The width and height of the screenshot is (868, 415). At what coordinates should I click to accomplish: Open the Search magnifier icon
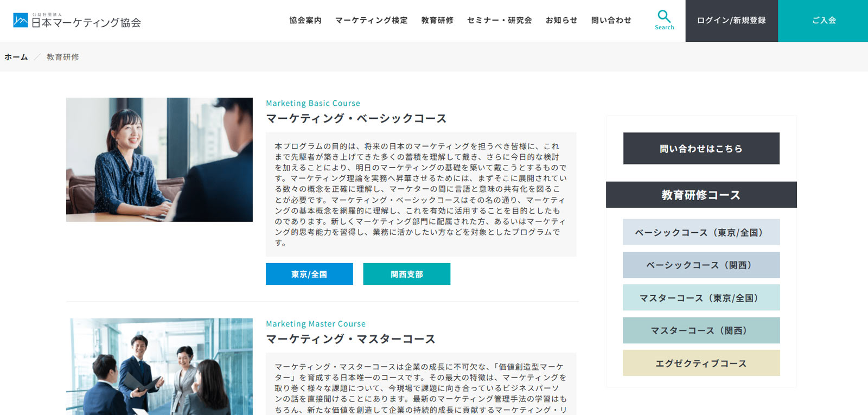click(x=664, y=20)
